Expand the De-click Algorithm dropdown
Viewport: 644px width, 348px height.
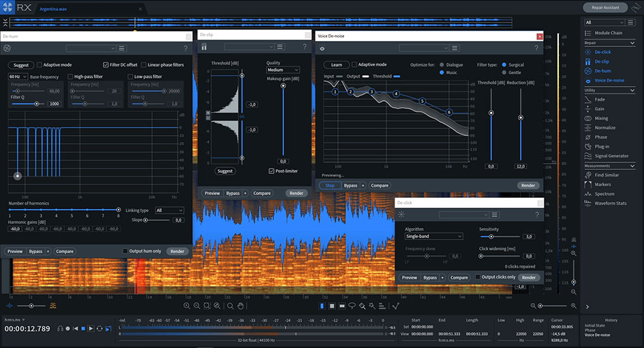433,236
